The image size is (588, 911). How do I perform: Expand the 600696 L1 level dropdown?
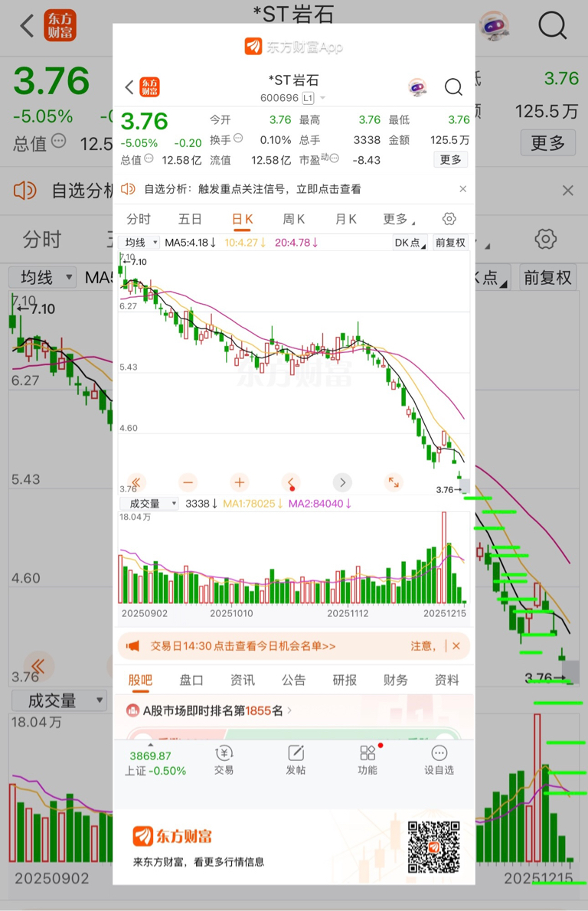[x=292, y=98]
